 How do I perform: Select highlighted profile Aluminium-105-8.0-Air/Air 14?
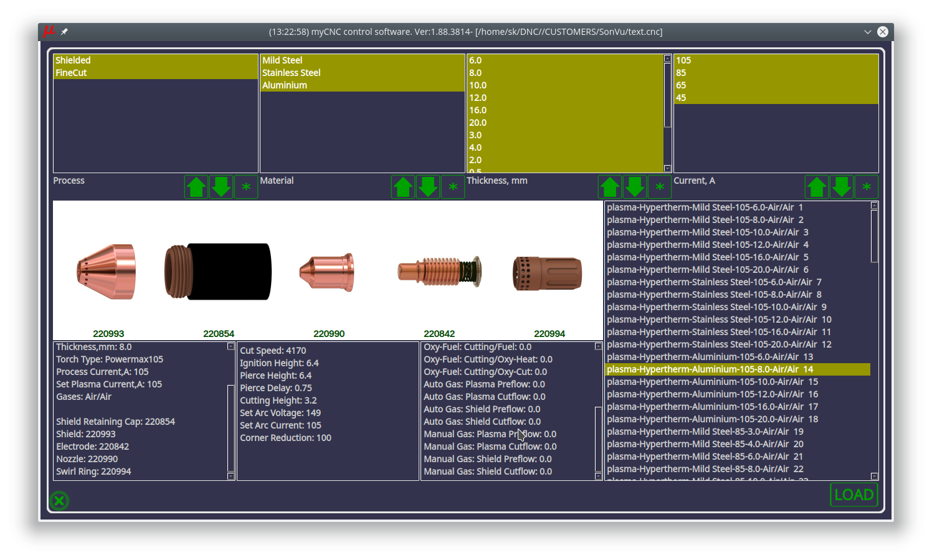738,369
